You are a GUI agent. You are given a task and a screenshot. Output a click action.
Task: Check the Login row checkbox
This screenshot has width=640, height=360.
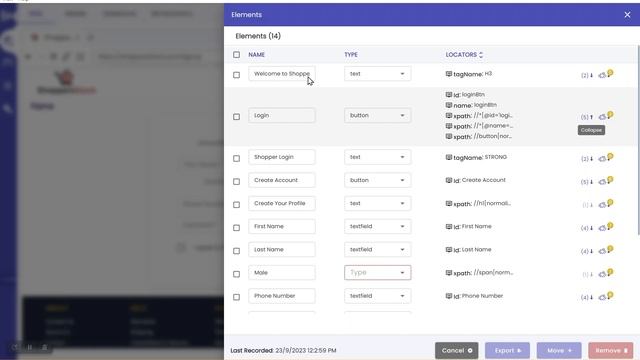236,117
